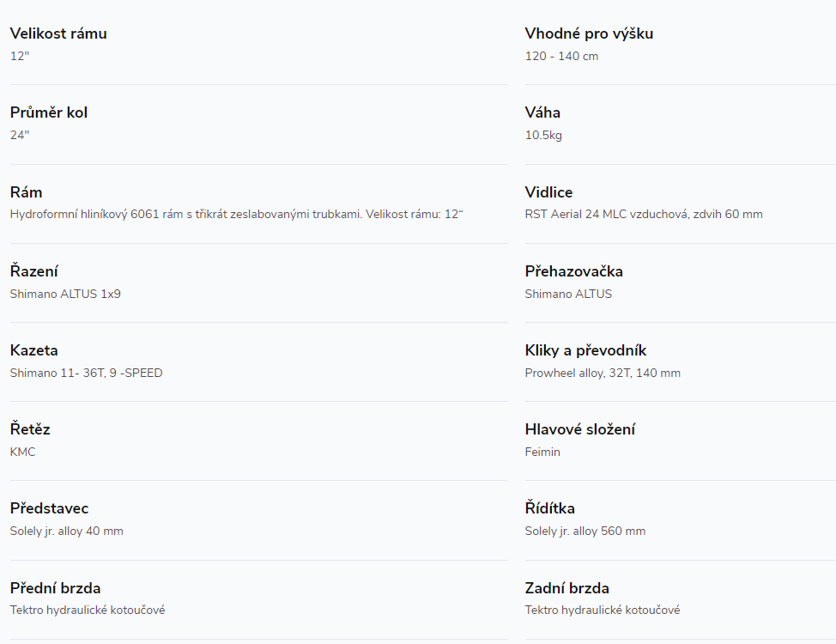Click the Vidlice heading
Image resolution: width=836 pixels, height=644 pixels.
click(x=548, y=192)
